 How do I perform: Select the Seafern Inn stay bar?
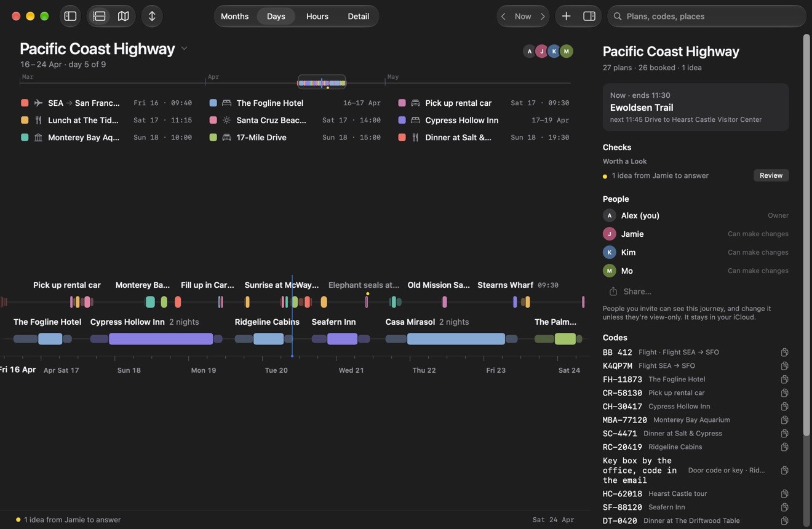342,339
